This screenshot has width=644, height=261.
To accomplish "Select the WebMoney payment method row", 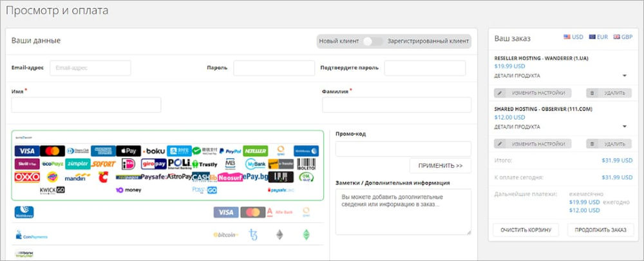I will [x=167, y=212].
